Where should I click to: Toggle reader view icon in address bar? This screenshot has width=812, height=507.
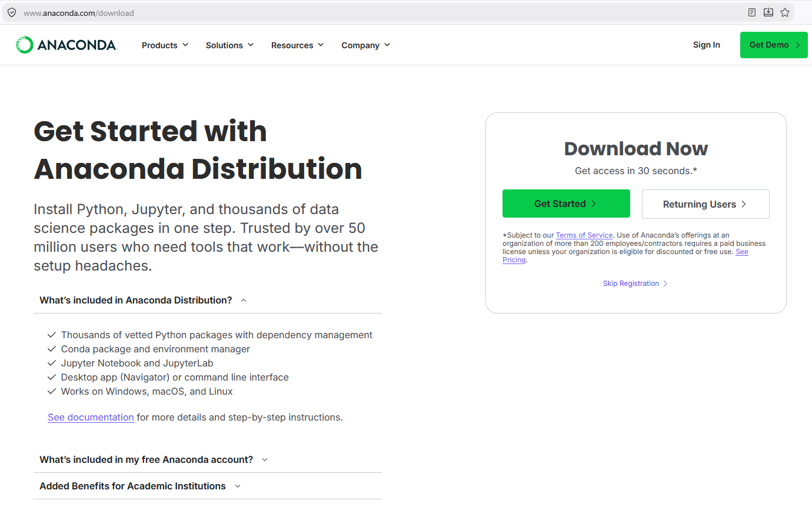752,12
